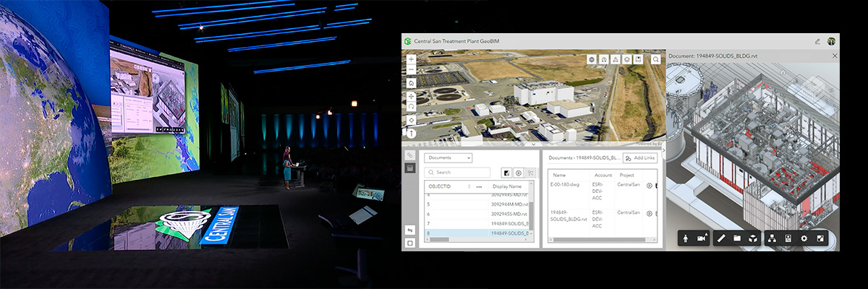Click GeoBIM app logo
868x289 pixels.
[x=408, y=41]
